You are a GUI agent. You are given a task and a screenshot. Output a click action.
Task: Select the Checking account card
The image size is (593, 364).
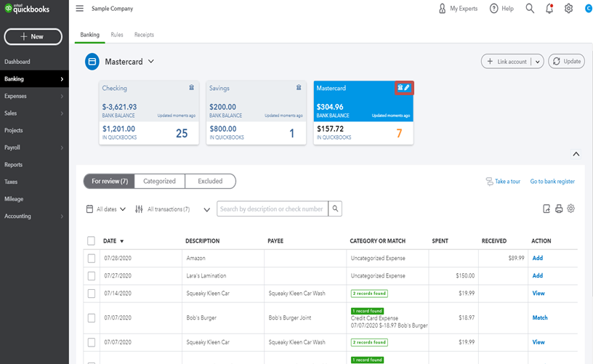tap(149, 113)
